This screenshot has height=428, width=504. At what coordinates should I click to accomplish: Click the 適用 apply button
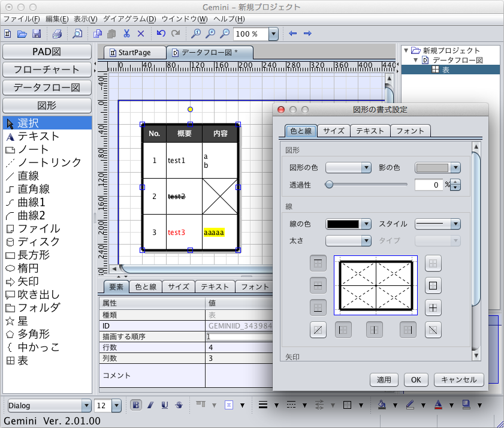click(384, 380)
